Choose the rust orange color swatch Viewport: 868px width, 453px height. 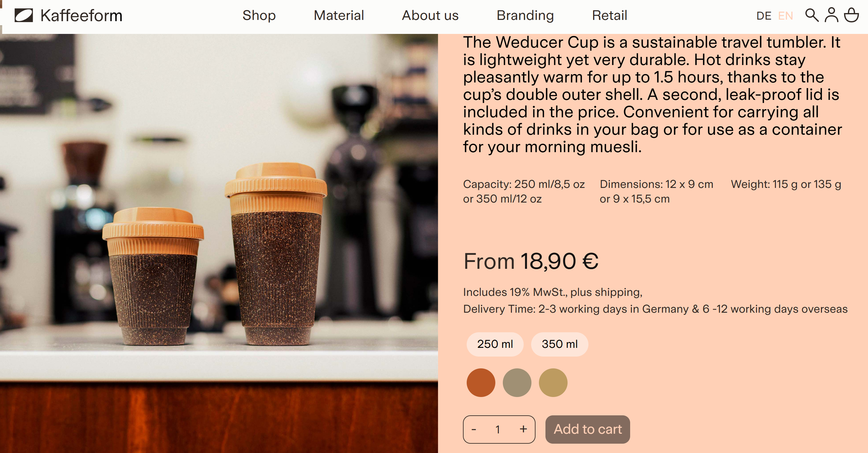(x=481, y=383)
